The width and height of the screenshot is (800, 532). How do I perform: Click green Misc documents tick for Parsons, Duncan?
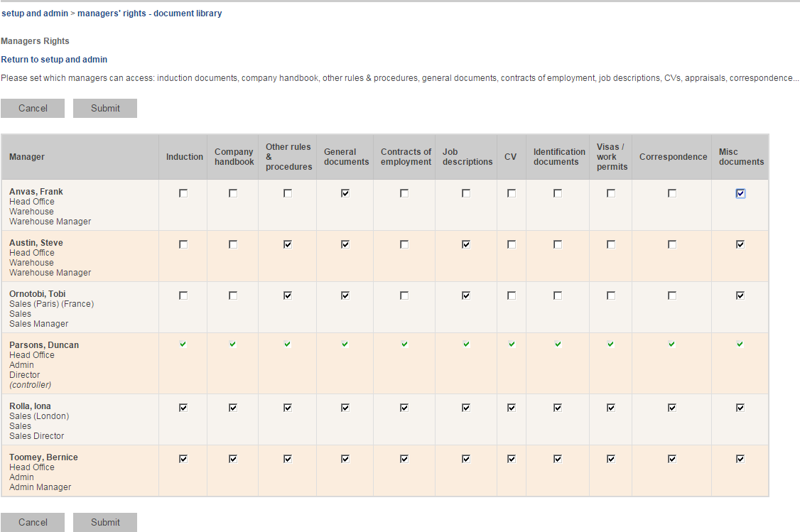point(740,344)
